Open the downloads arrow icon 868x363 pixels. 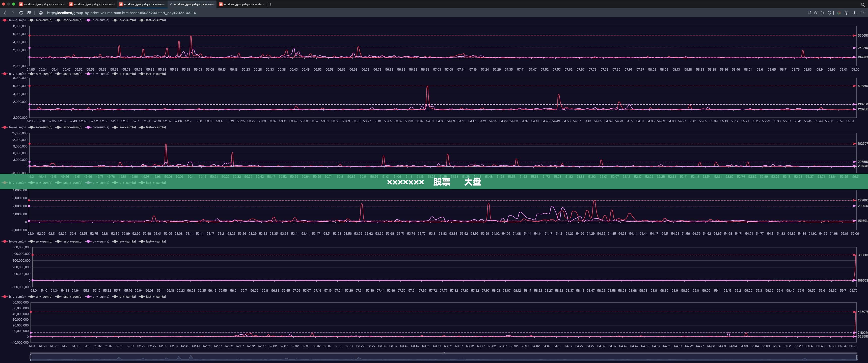[x=854, y=13]
